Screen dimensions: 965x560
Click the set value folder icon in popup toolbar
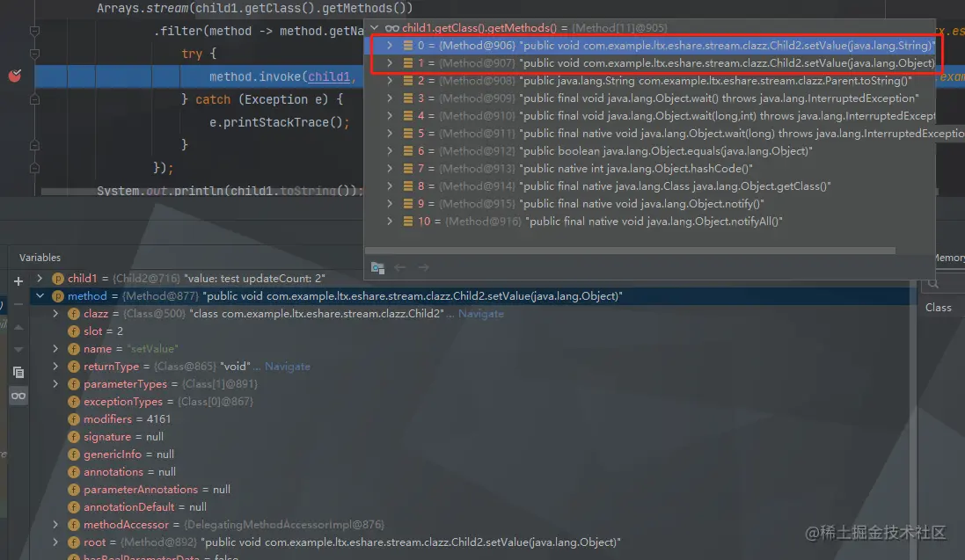(x=378, y=267)
